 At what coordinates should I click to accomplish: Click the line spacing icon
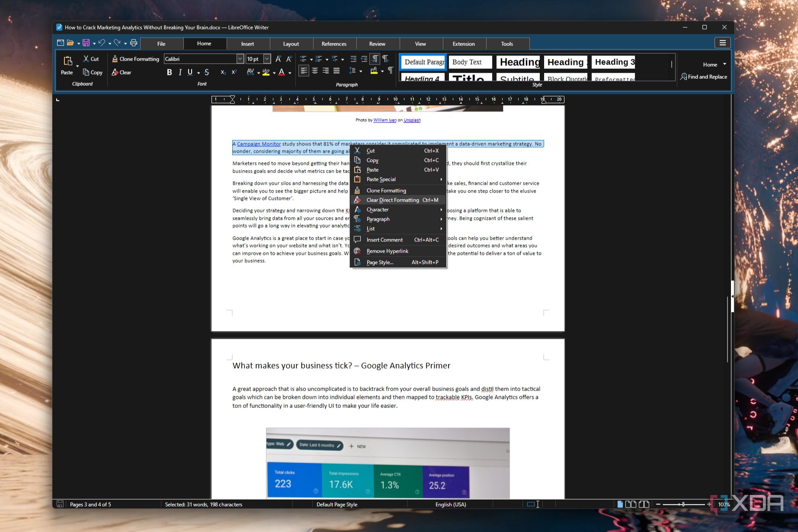[353, 71]
